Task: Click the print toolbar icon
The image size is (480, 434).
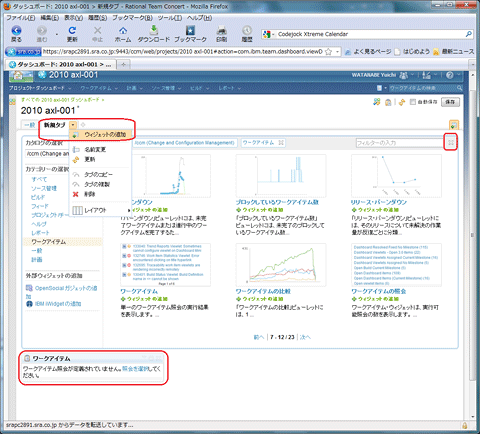Action: click(222, 31)
